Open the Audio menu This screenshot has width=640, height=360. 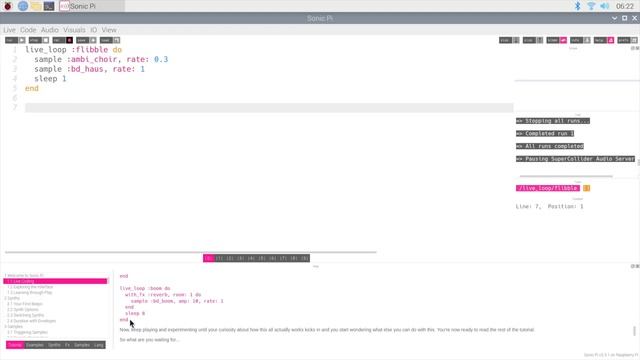point(50,30)
